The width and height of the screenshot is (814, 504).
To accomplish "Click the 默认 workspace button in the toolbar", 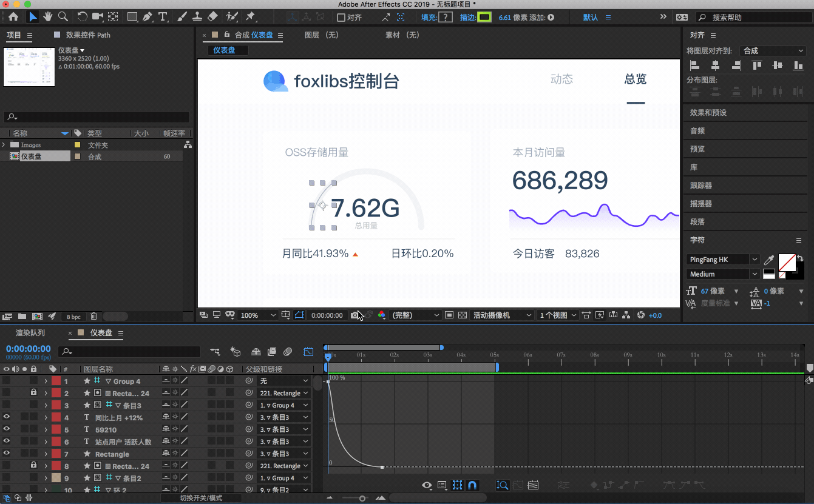I will tap(590, 16).
